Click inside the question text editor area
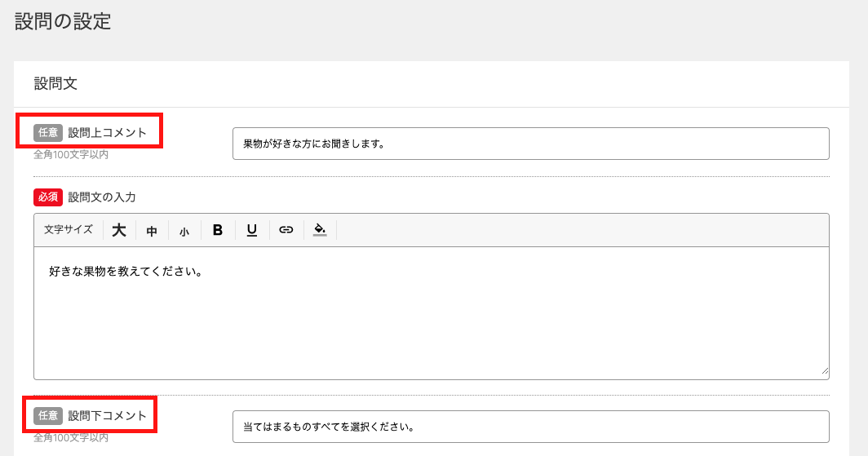 point(432,313)
